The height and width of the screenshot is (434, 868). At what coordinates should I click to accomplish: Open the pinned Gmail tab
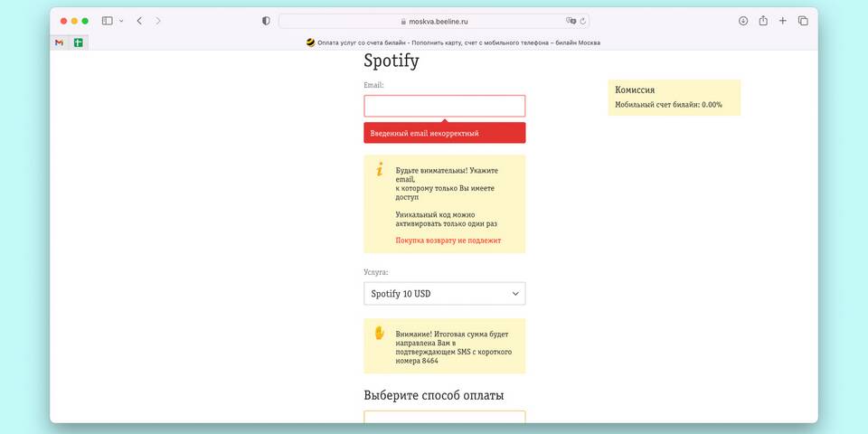coord(60,42)
